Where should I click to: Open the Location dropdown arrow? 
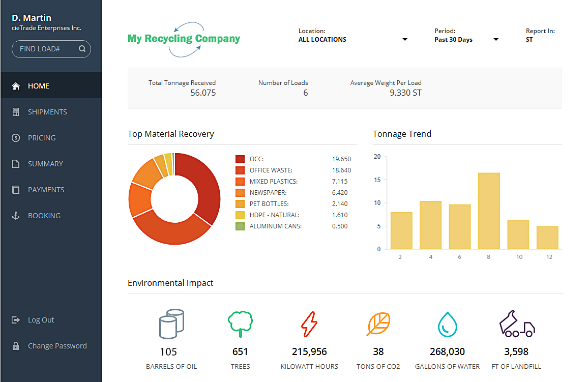point(404,39)
